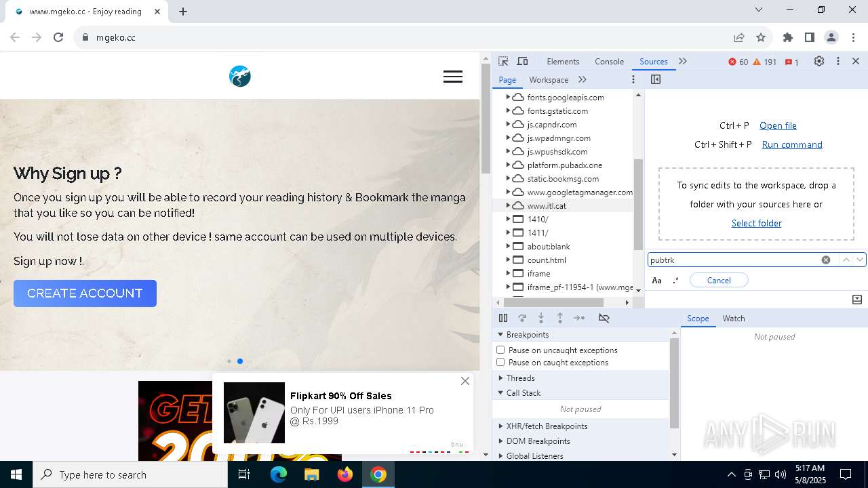Jump to the previous search match arrow
This screenshot has width=868, height=488.
pyautogui.click(x=846, y=260)
